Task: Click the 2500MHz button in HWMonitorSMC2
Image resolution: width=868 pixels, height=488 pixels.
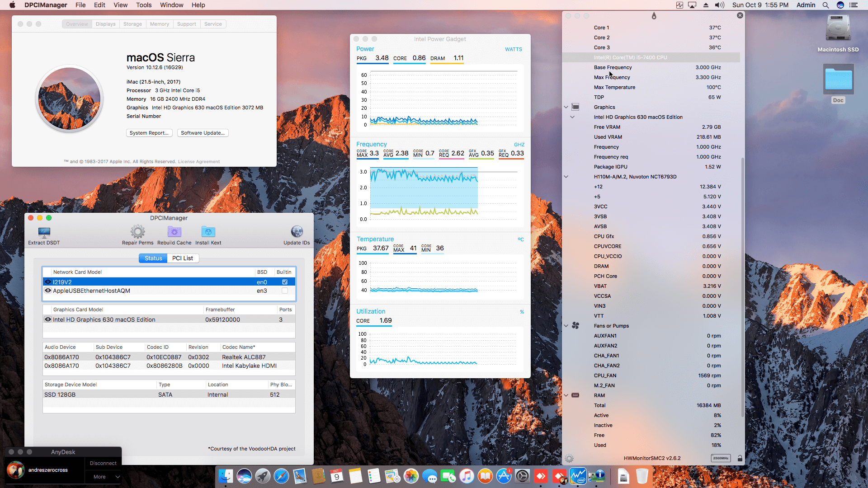Action: click(721, 458)
